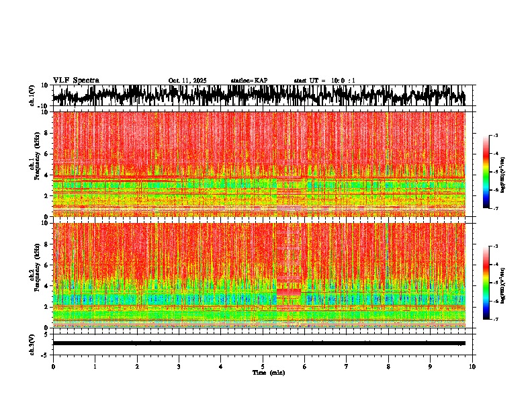Click the "-7" label on ch.1 color bar
The image size is (532, 411).
point(496,208)
